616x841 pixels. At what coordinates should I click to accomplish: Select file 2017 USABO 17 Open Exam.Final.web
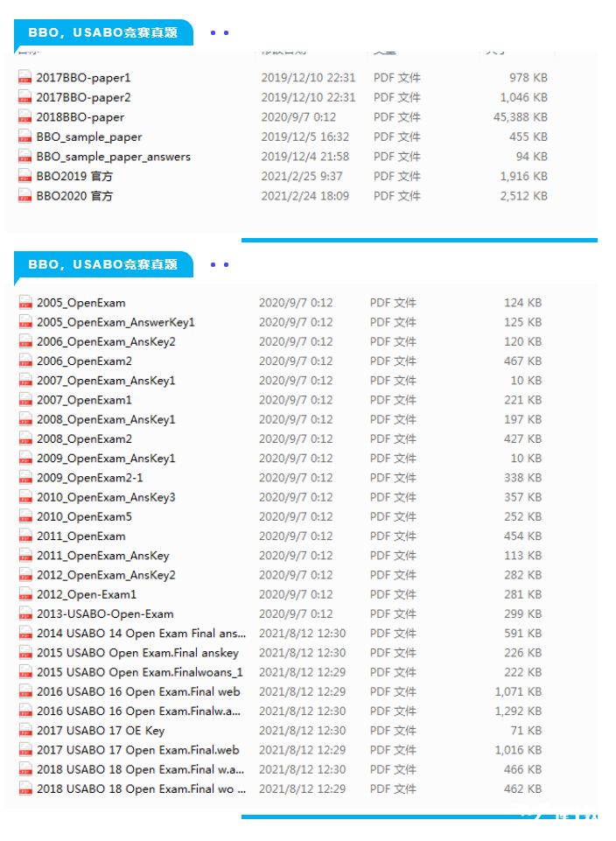pyautogui.click(x=137, y=750)
